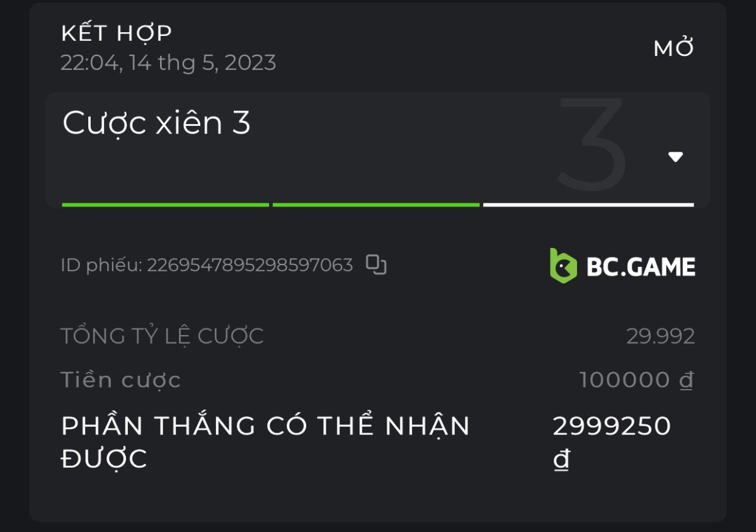Viewport: 756px width, 532px height.
Task: Expand the Cược xiên 3 dropdown arrow
Action: pyautogui.click(x=675, y=157)
